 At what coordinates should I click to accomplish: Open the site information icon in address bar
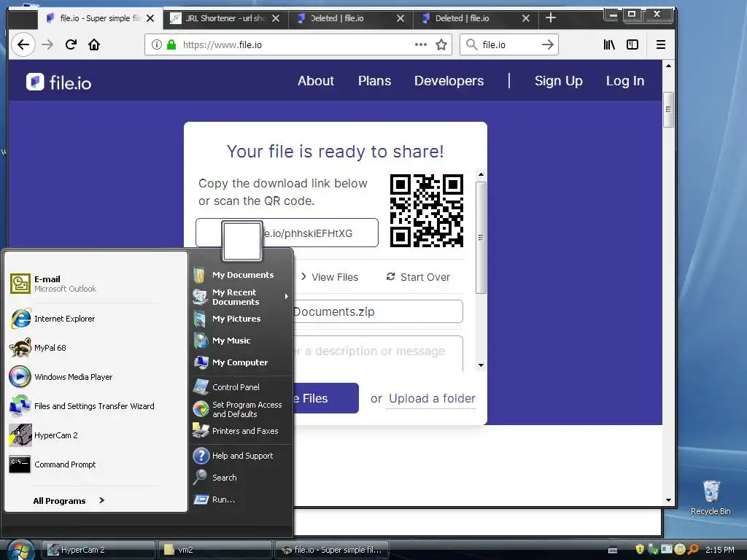coord(156,44)
